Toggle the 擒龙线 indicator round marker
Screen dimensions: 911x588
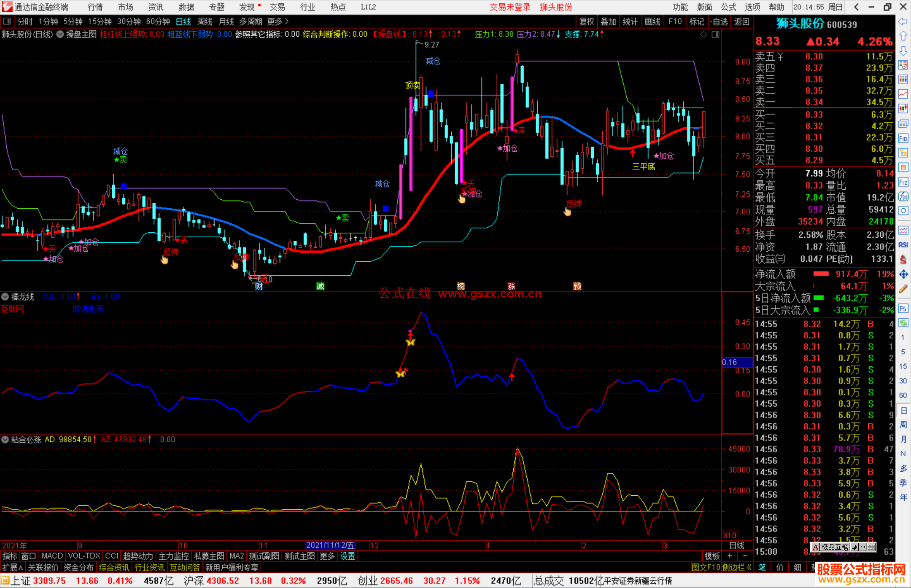pos(5,297)
